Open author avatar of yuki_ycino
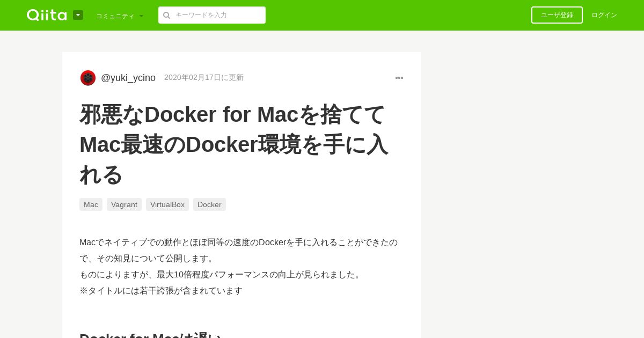The height and width of the screenshot is (338, 644). (88, 78)
